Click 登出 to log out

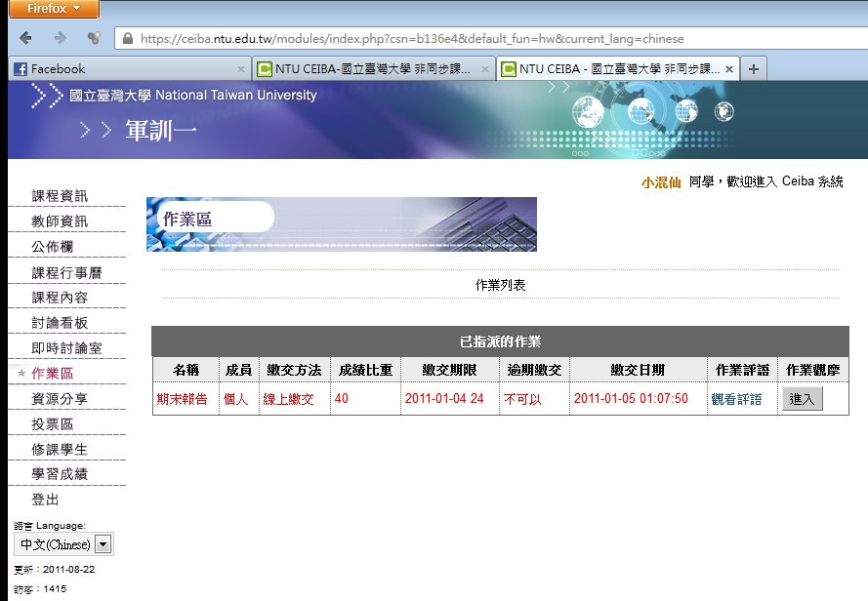coord(45,500)
